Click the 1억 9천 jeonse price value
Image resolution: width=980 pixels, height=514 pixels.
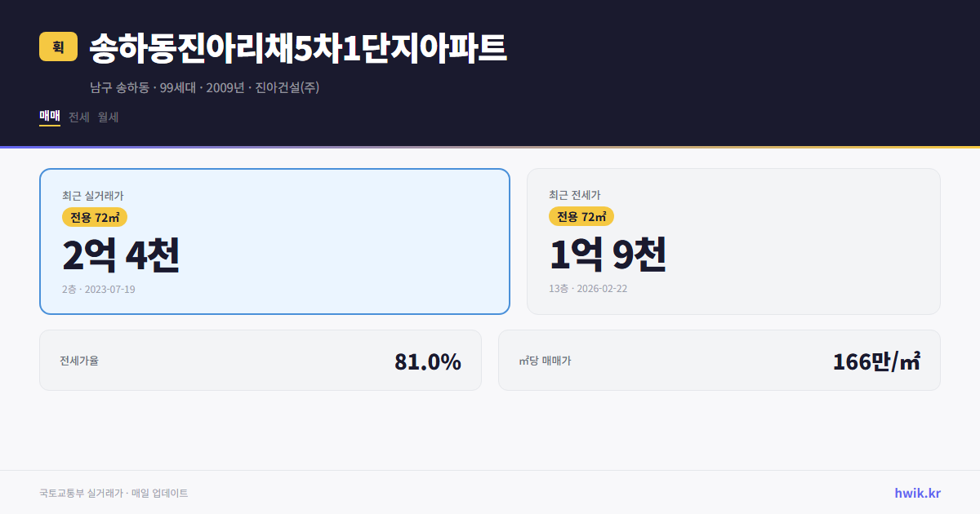[x=609, y=255]
